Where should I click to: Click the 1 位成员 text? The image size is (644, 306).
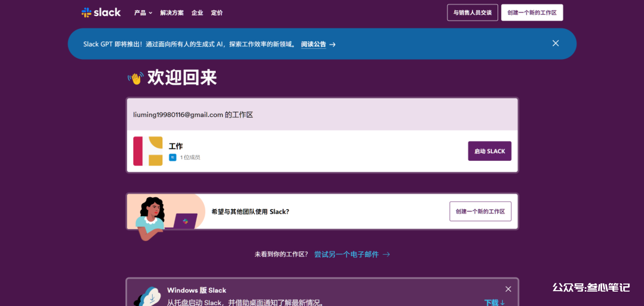click(x=190, y=157)
